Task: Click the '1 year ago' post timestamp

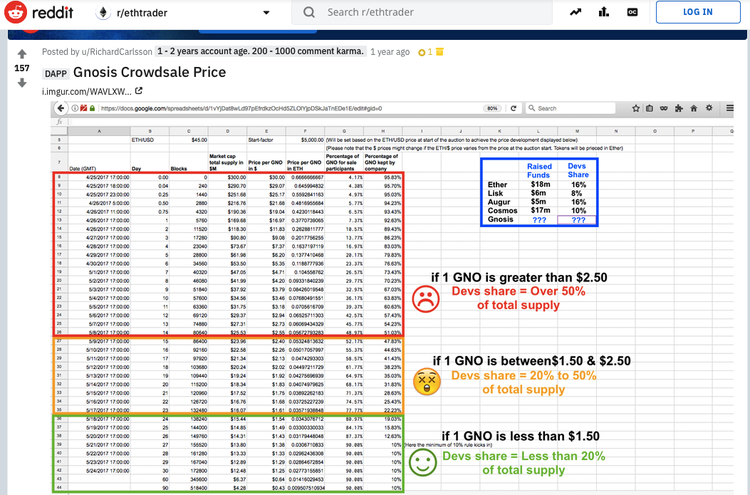Action: (389, 52)
